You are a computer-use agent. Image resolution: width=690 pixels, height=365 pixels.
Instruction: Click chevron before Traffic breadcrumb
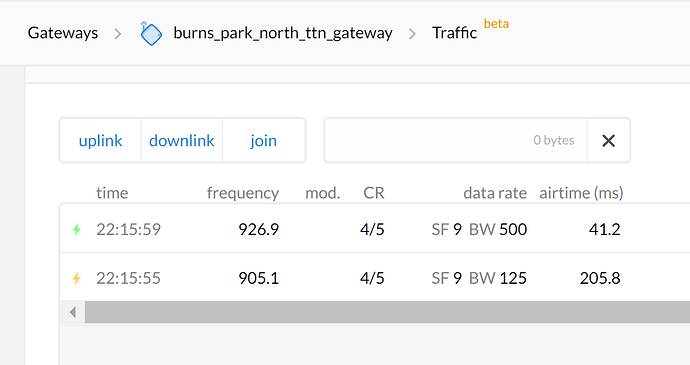tap(412, 33)
